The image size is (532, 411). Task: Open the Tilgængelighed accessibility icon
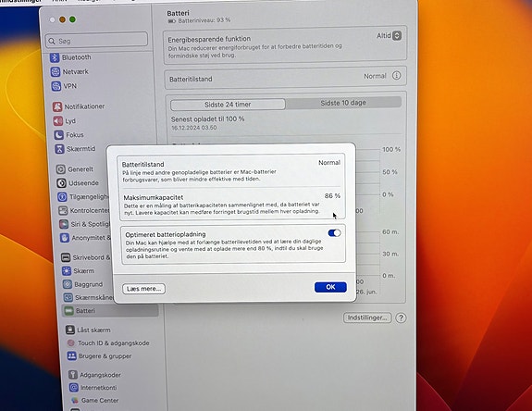tap(62, 197)
